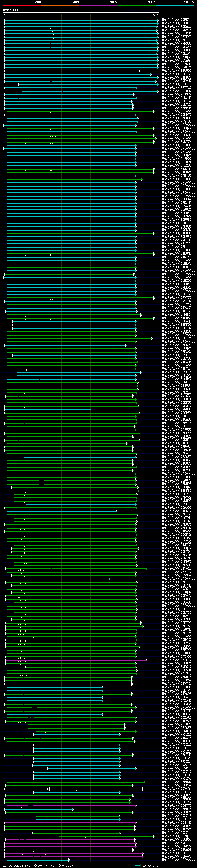
Task: Click the red ~20% identity legend bar
Action: tap(22, 6)
